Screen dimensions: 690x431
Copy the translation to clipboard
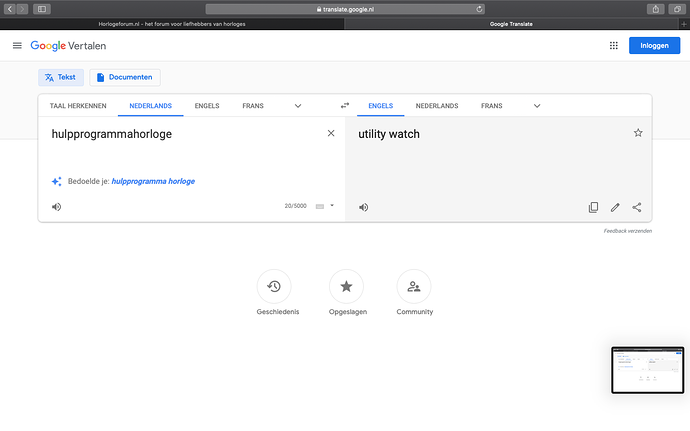pos(593,207)
